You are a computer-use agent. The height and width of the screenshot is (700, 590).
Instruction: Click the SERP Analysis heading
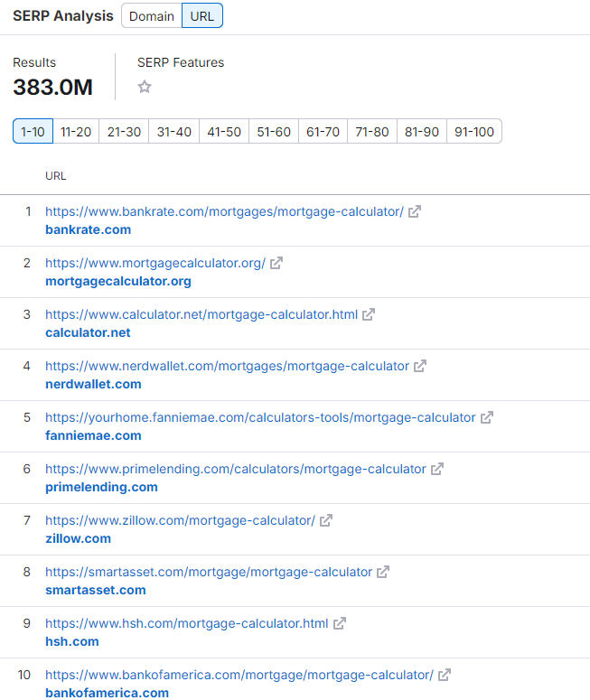(x=63, y=16)
